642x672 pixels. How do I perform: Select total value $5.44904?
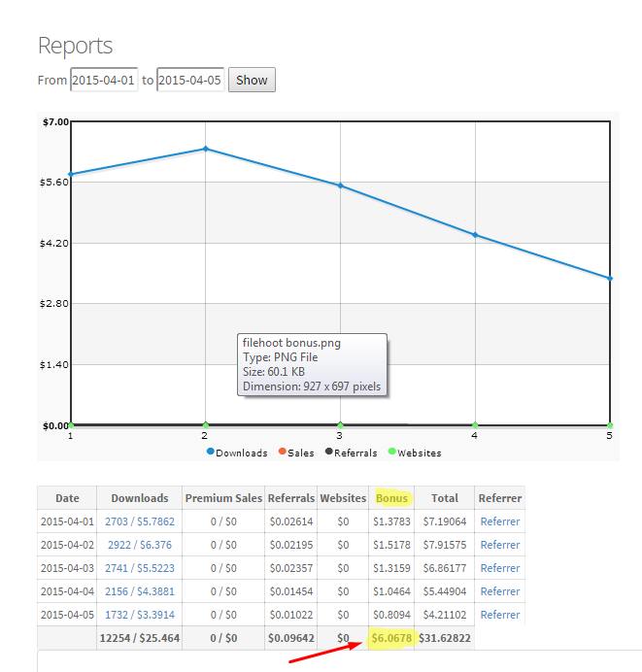point(445,591)
